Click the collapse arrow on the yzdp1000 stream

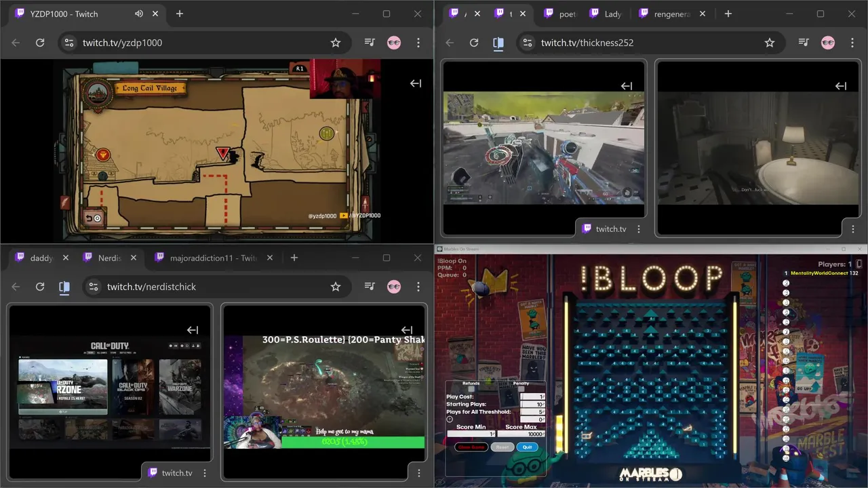416,83
